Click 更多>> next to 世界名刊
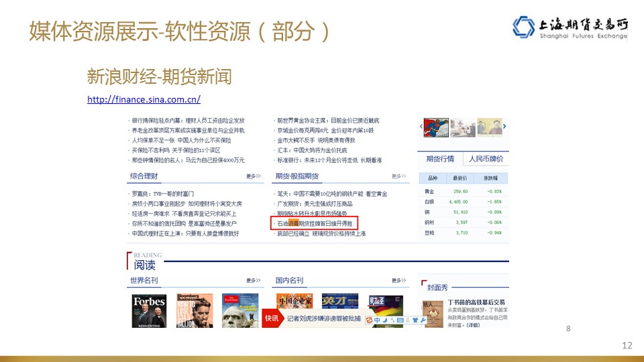This screenshot has width=644, height=362. click(x=254, y=280)
